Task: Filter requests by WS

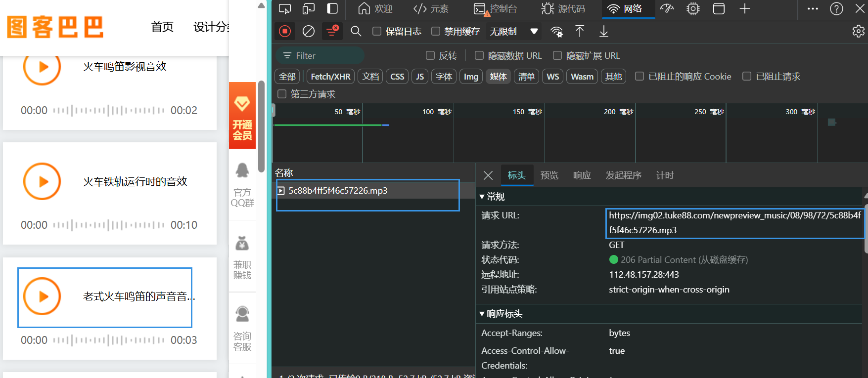Action: click(x=553, y=77)
